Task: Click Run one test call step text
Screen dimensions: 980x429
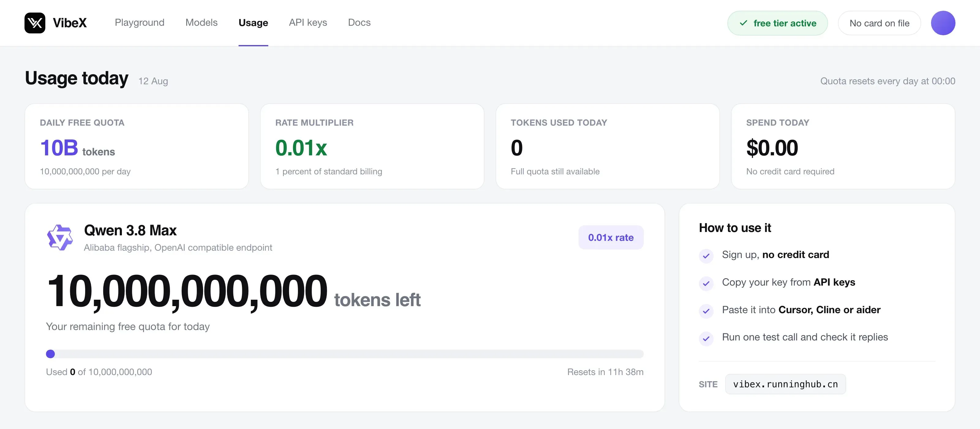Action: (x=805, y=337)
